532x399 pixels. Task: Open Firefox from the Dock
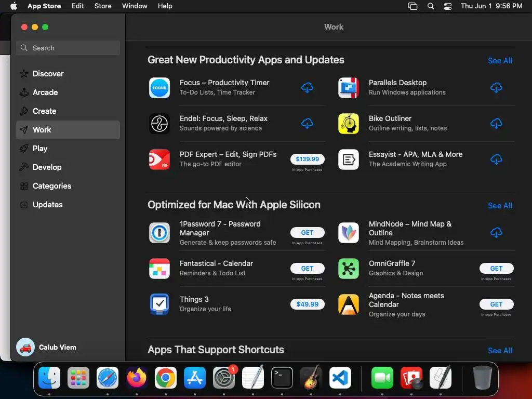pos(137,378)
